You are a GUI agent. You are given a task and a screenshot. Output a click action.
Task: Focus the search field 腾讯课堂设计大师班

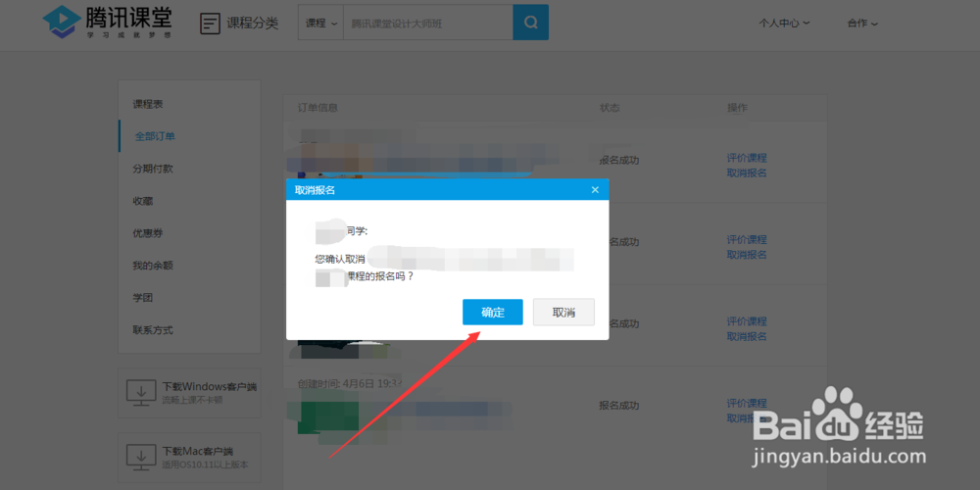click(x=428, y=24)
